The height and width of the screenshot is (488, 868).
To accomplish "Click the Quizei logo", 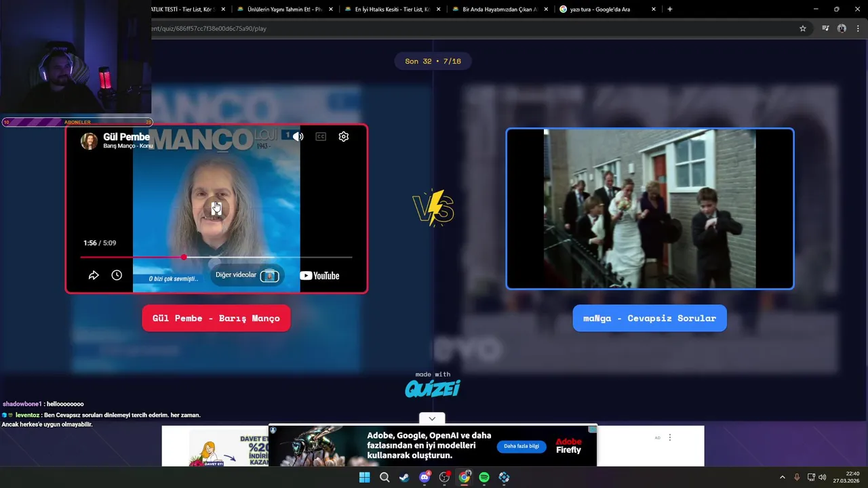I will pyautogui.click(x=433, y=388).
